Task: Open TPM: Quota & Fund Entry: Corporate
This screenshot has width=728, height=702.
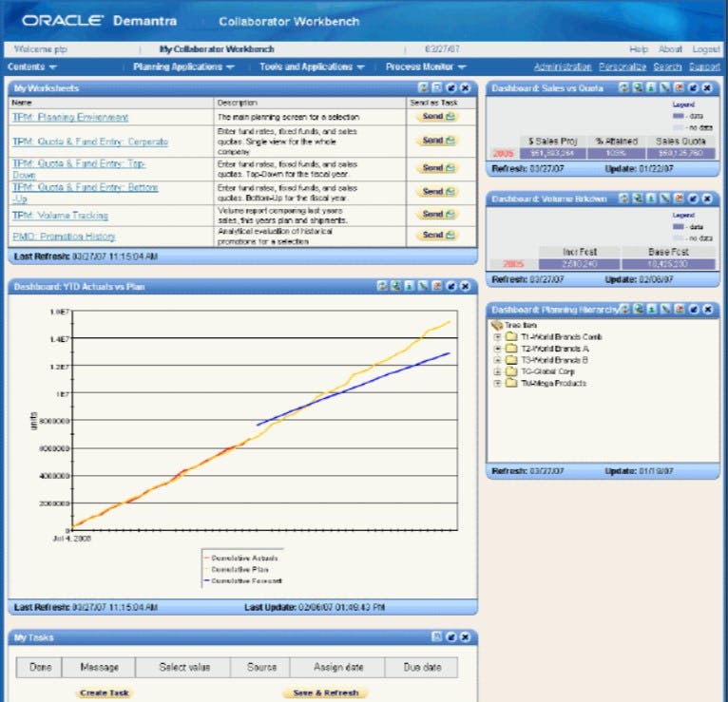Action: pos(90,142)
